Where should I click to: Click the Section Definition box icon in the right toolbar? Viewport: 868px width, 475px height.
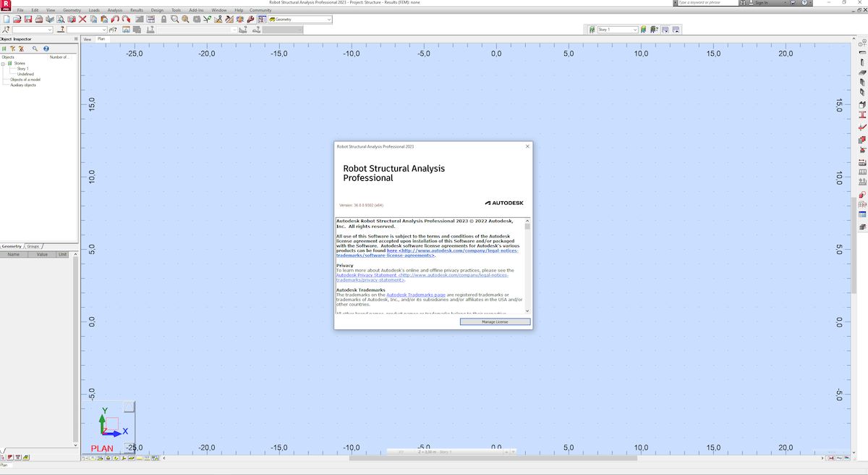pyautogui.click(x=862, y=105)
